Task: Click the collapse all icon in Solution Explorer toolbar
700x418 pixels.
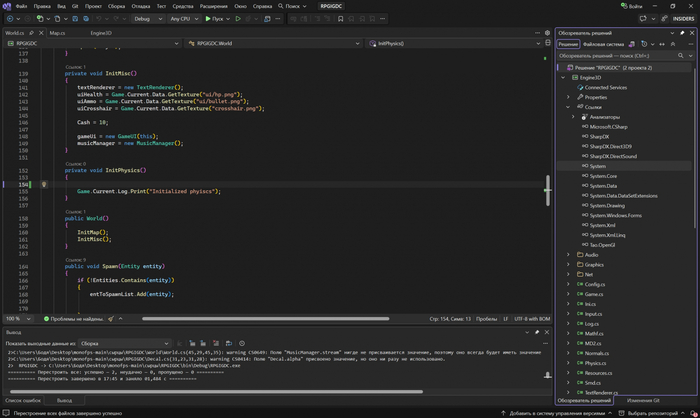Action: coord(673,44)
